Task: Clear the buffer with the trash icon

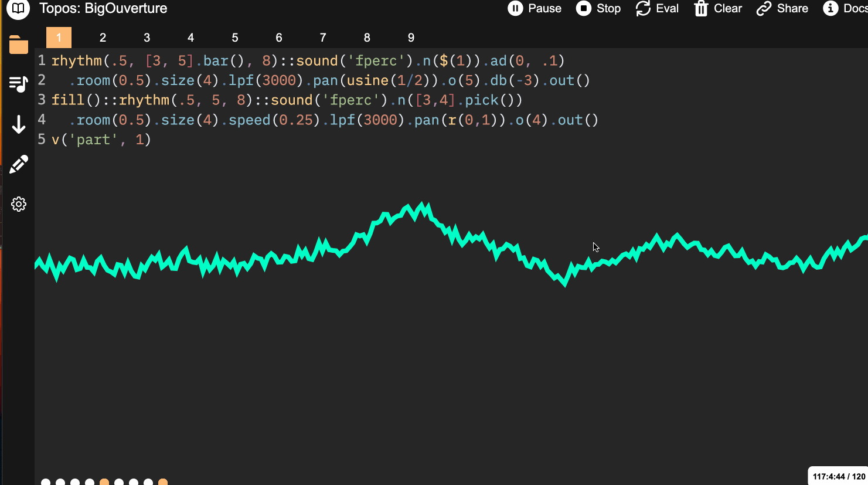Action: (x=718, y=9)
